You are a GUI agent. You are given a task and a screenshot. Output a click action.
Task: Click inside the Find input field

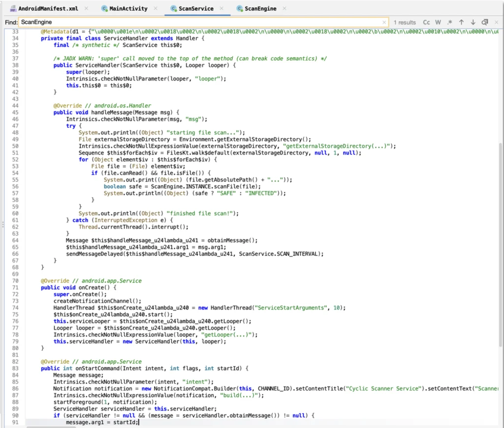click(197, 23)
